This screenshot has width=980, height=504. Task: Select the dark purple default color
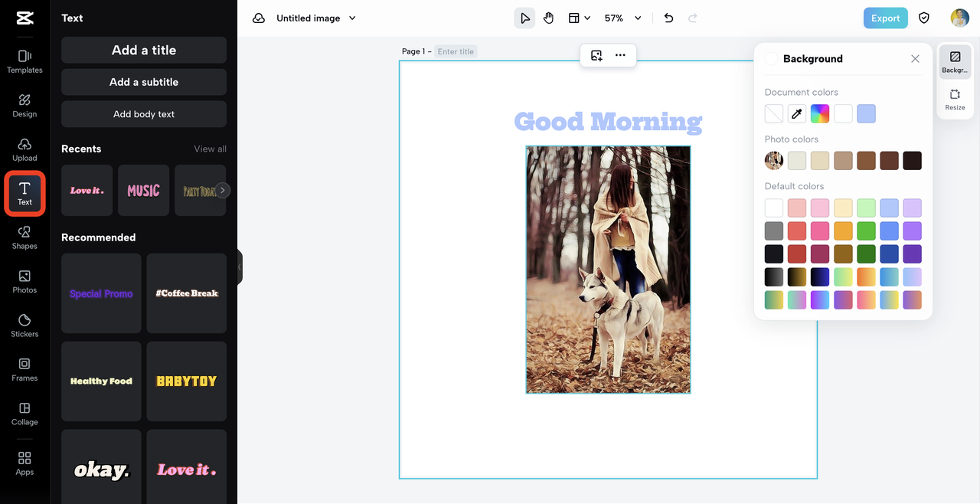[x=912, y=254]
